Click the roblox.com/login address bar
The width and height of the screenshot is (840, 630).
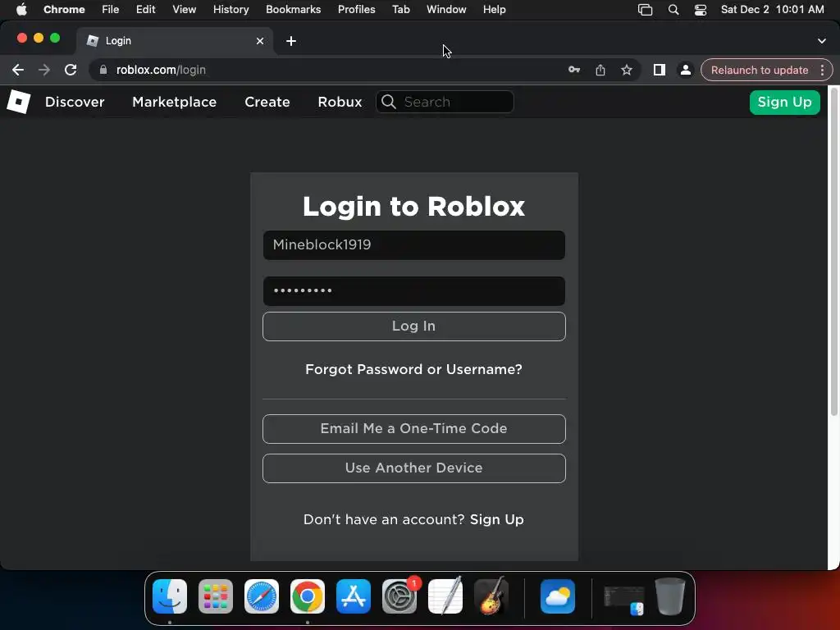point(332,70)
